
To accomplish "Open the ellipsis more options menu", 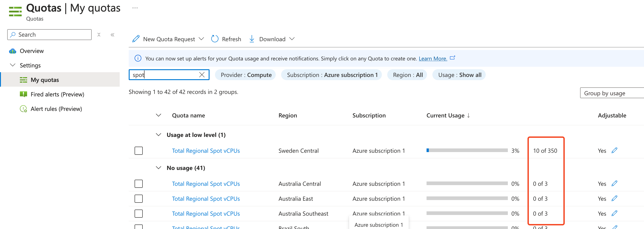I will coord(135,8).
